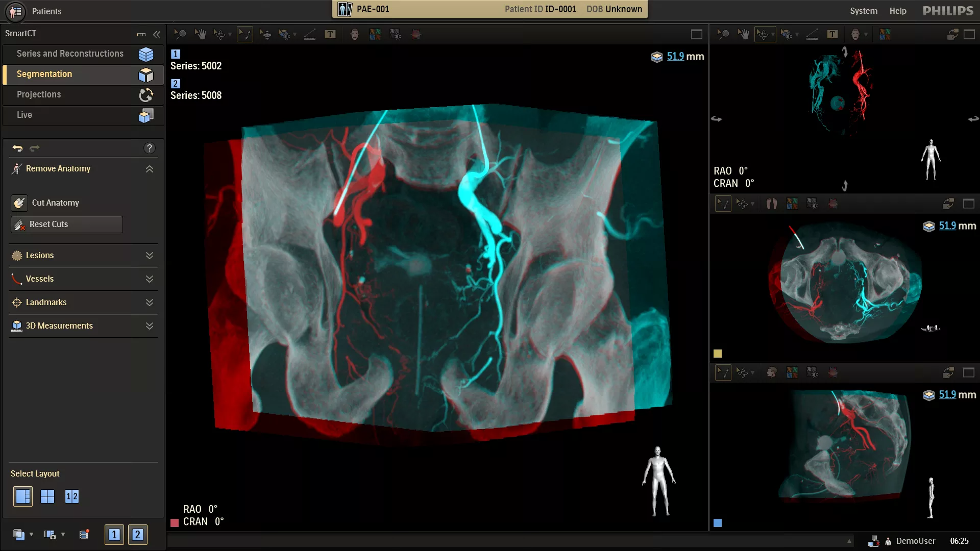Viewport: 980px width, 551px height.
Task: Click the red color swatch beside RAO label
Action: point(175,522)
